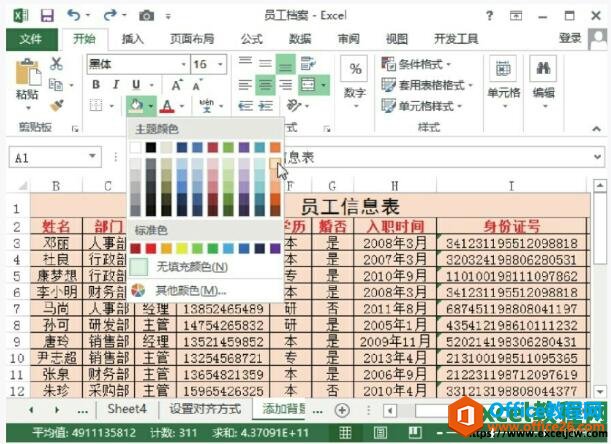Click the Copy icon
Screen dimensions: 611x444
(x=56, y=84)
